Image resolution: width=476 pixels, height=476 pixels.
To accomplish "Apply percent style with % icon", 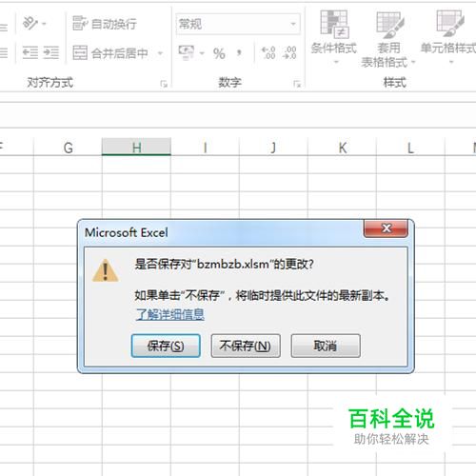I will 219,53.
